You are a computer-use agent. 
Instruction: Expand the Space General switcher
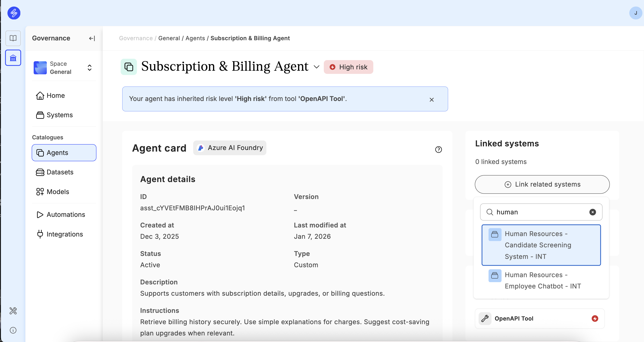pos(89,68)
